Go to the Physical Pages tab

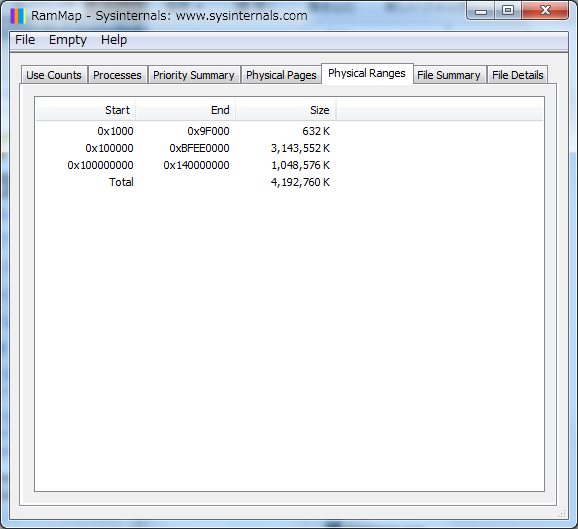tap(281, 75)
